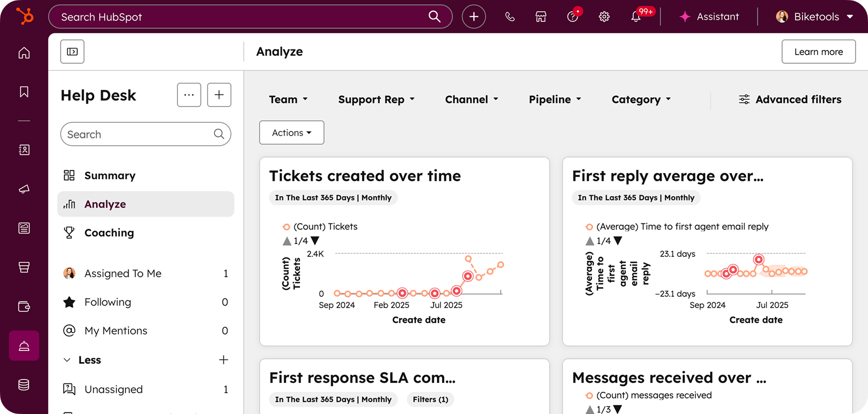Open Bookmarks in the left rail

pos(24,92)
